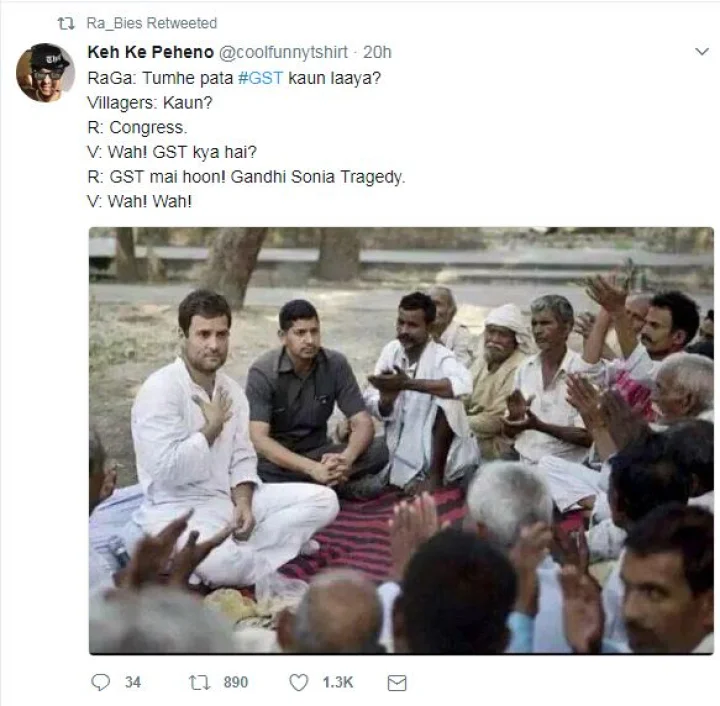Viewport: 720px width, 706px height.
Task: Retweet this tweet using the retweet icon below the photo
Action: (200, 683)
